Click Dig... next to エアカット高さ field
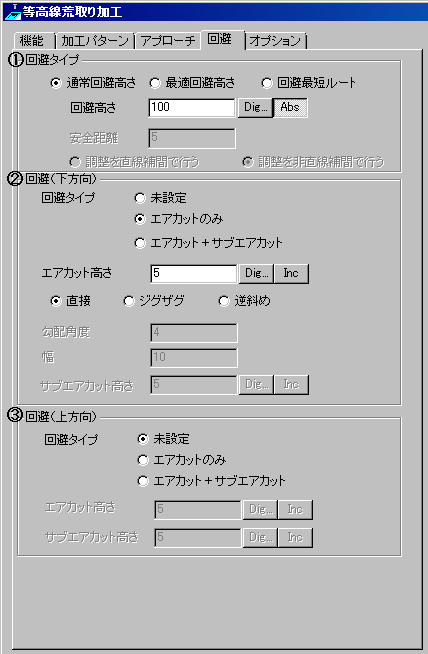 pos(257,274)
